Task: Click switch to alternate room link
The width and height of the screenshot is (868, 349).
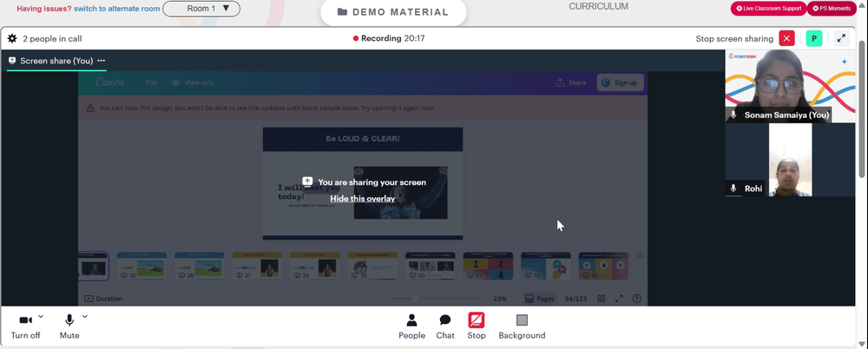Action: tap(117, 9)
